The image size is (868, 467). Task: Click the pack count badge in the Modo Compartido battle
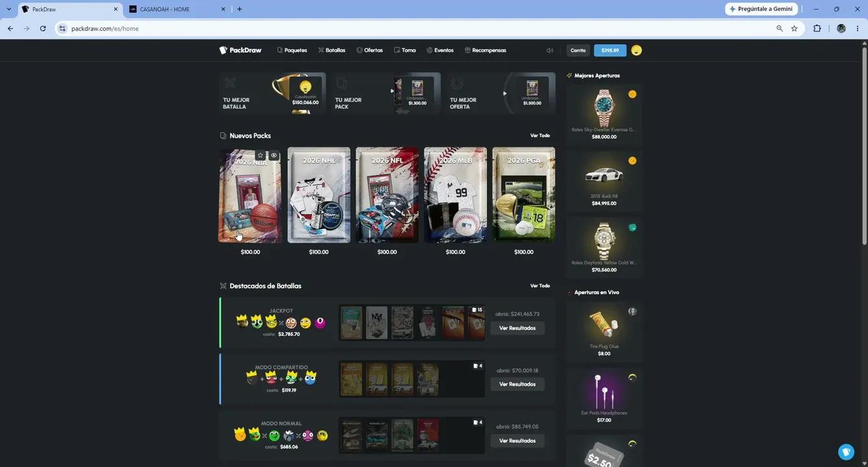click(x=476, y=366)
